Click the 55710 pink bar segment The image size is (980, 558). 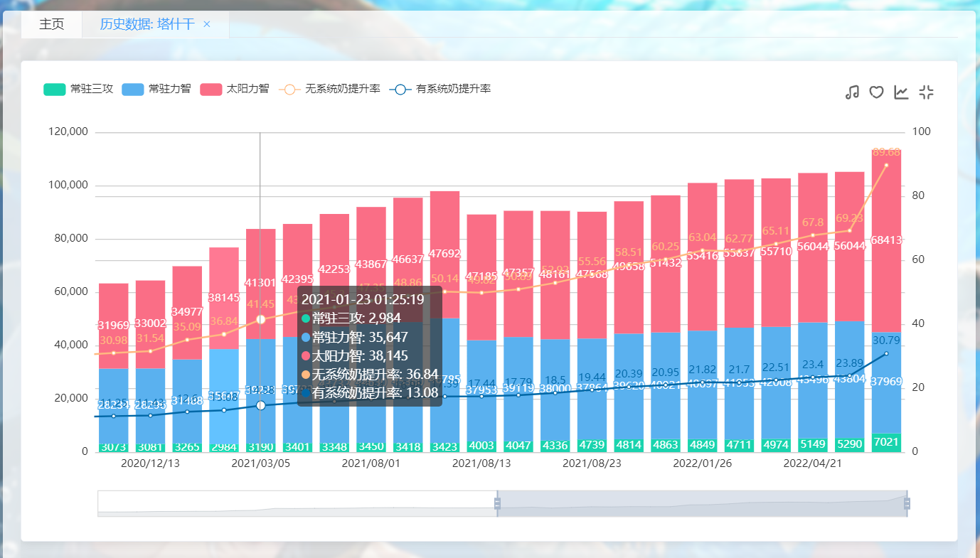[776, 252]
